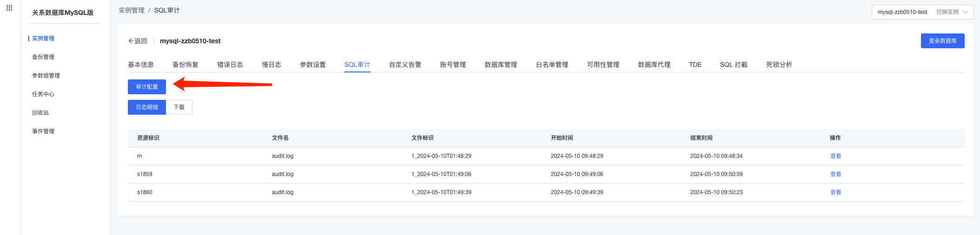Select the 日志明细 toggle option

[147, 107]
